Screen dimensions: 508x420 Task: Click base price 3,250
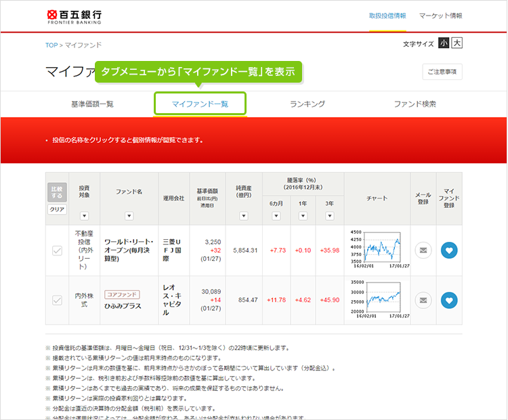tap(213, 242)
